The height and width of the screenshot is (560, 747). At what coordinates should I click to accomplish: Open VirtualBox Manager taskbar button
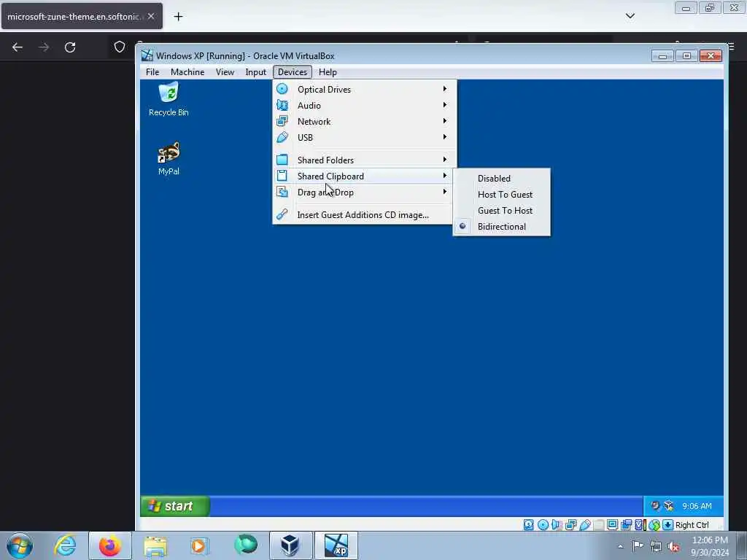[x=290, y=545]
